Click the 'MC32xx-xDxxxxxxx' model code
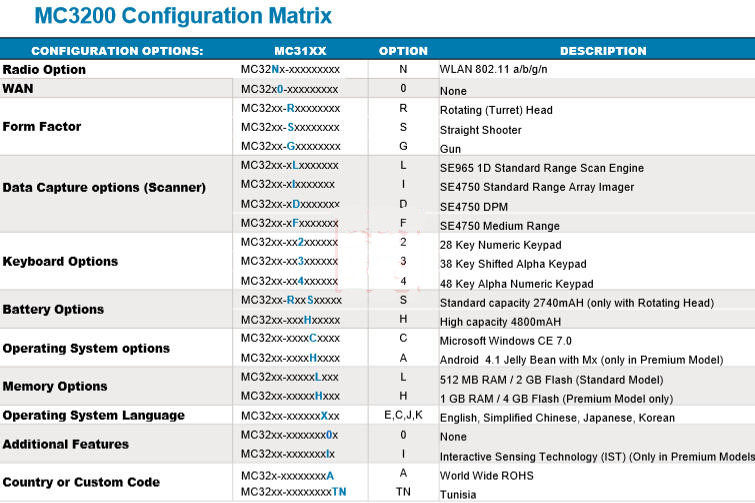This screenshot has width=755, height=503. 290,204
